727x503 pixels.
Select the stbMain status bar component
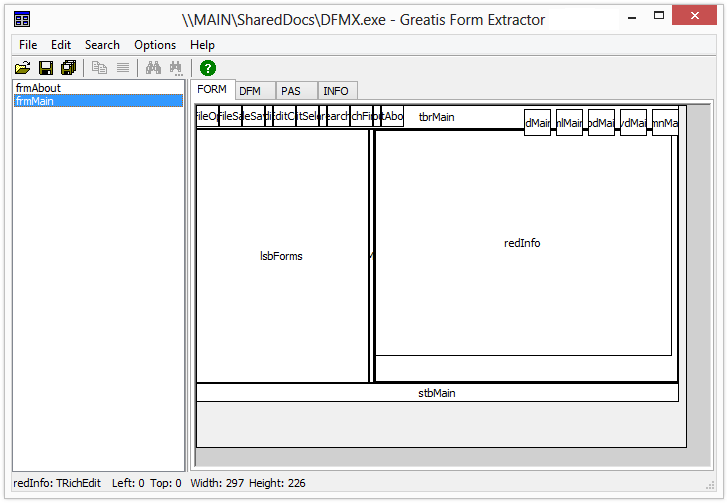pos(436,393)
